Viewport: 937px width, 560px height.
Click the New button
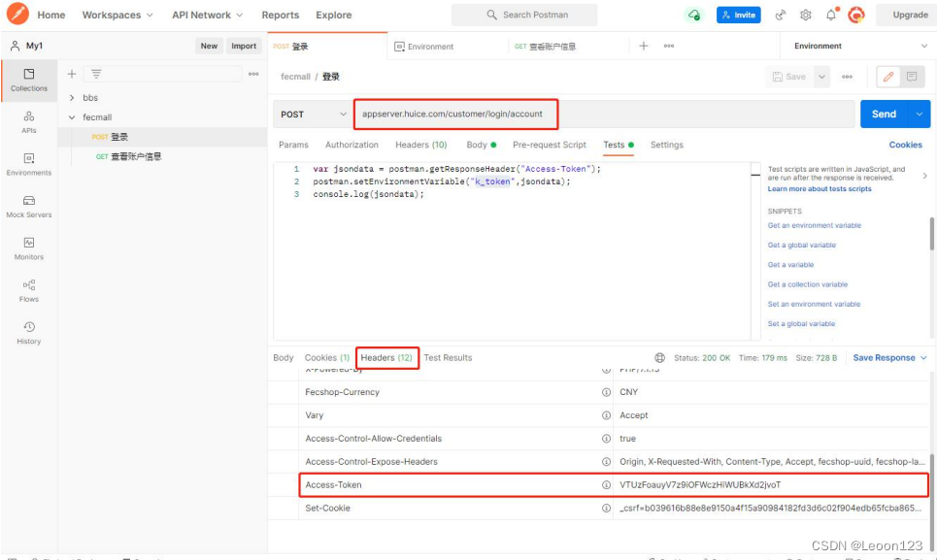(x=209, y=46)
